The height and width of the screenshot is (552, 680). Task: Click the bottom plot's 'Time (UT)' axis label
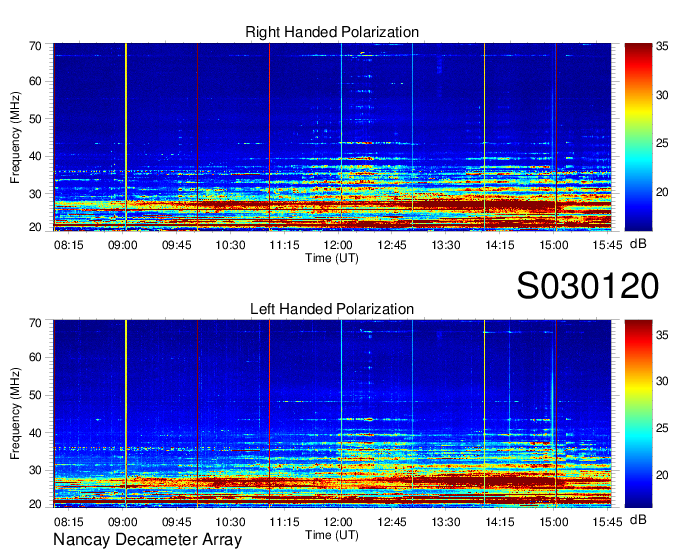tap(332, 535)
